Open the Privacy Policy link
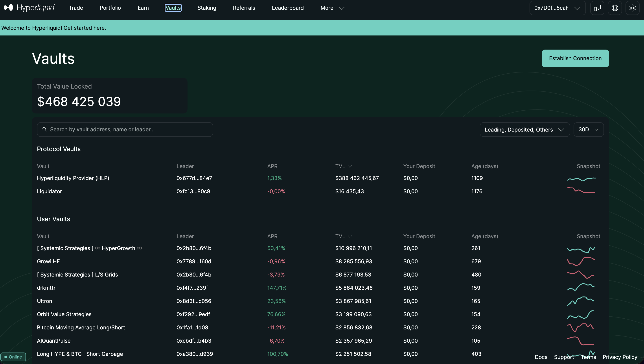Image resolution: width=644 pixels, height=364 pixels. 620,357
